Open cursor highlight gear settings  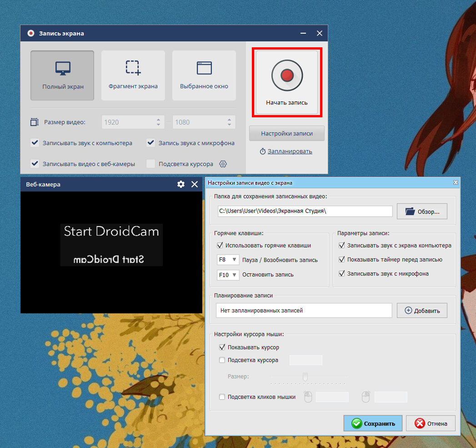223,164
